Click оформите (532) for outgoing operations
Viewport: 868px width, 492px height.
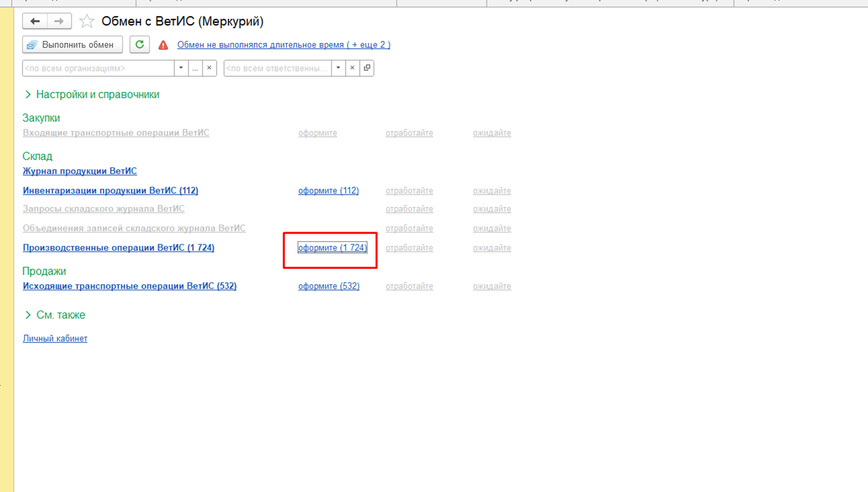click(x=329, y=286)
